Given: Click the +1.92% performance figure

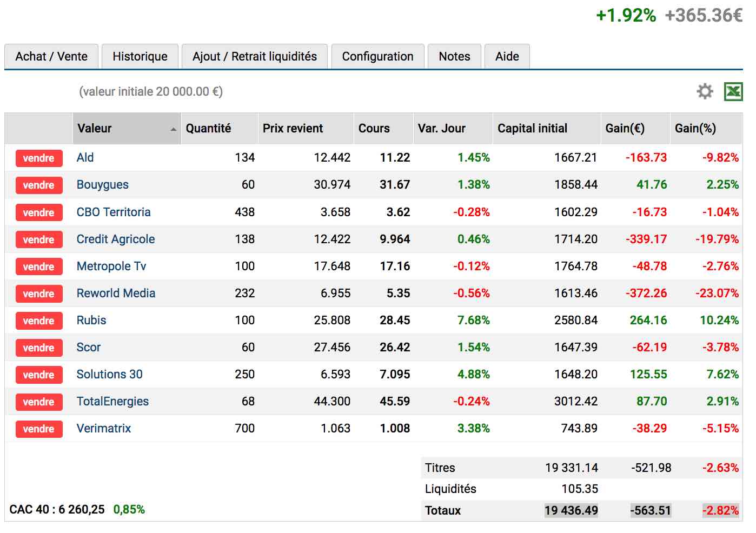Looking at the screenshot, I should (x=626, y=15).
